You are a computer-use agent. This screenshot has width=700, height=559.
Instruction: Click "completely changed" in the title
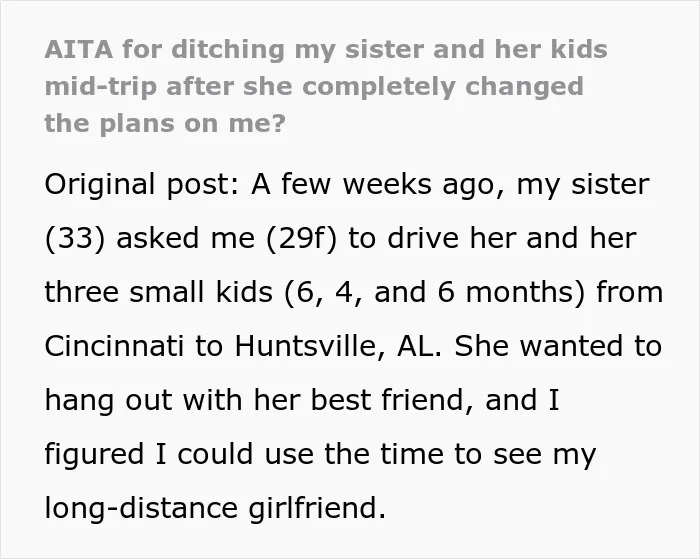click(443, 87)
